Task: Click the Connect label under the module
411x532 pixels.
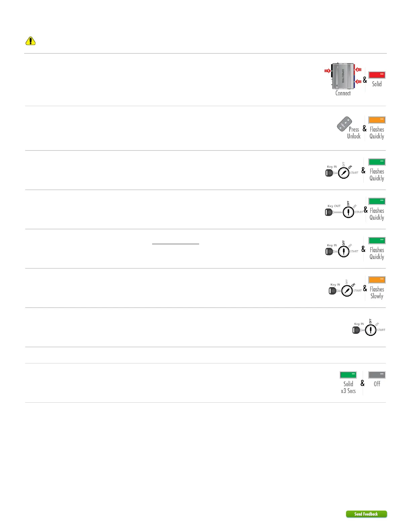Action: (343, 93)
